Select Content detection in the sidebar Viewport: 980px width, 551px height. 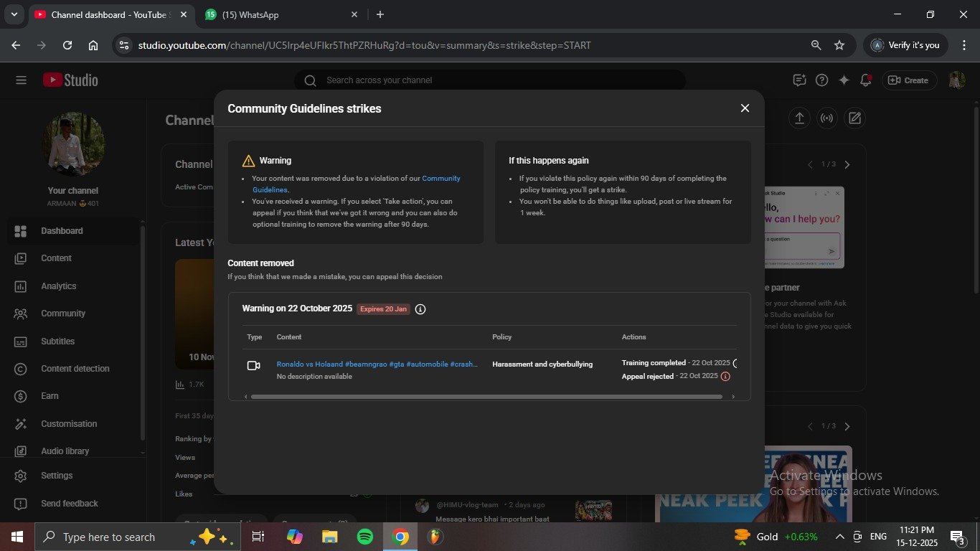75,369
